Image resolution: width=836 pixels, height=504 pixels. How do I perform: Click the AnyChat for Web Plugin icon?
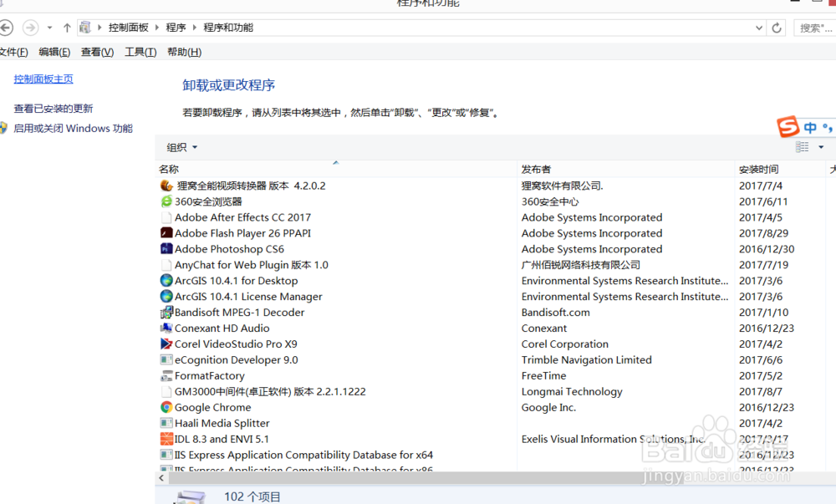(x=166, y=265)
